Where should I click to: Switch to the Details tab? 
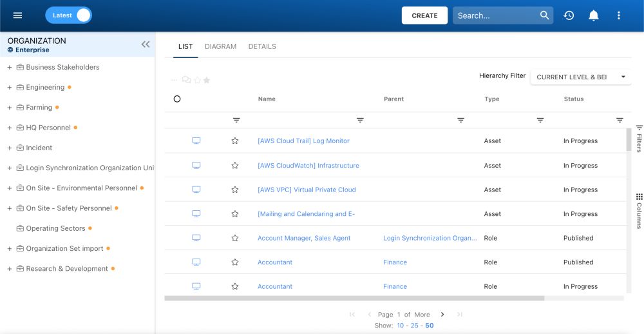[x=262, y=46]
